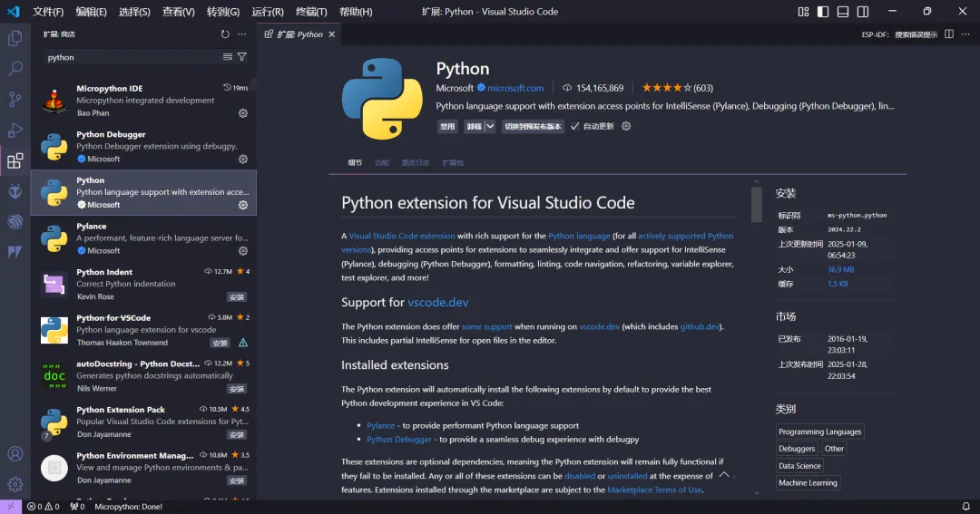Image resolution: width=980 pixels, height=514 pixels.
Task: Open the ESP-IDF Espressif sidebar icon
Action: pyautogui.click(x=15, y=221)
